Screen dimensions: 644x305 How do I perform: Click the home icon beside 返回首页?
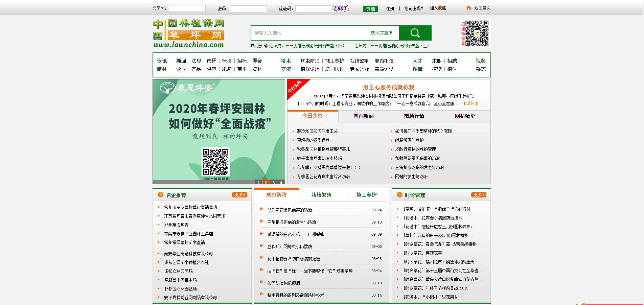468,8
